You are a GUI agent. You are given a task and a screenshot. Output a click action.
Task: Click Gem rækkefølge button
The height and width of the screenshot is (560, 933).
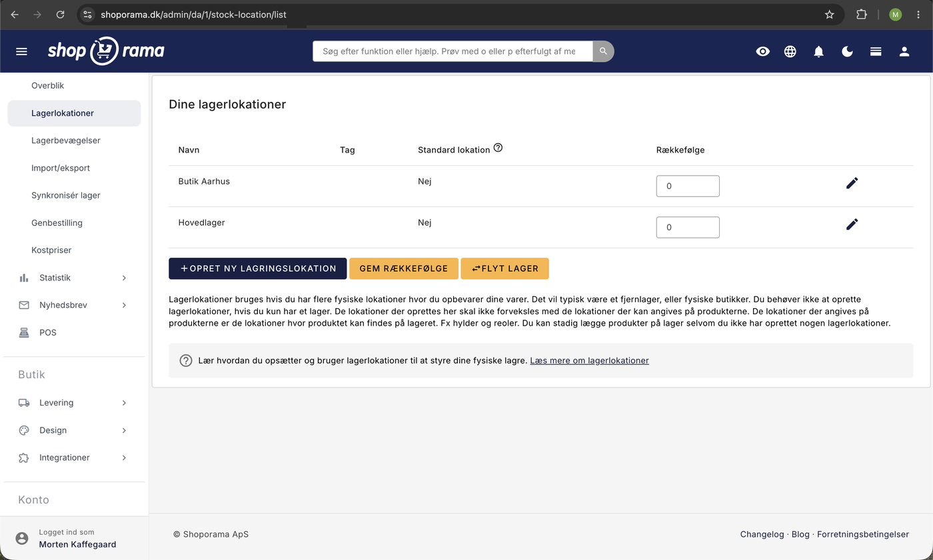tap(404, 268)
